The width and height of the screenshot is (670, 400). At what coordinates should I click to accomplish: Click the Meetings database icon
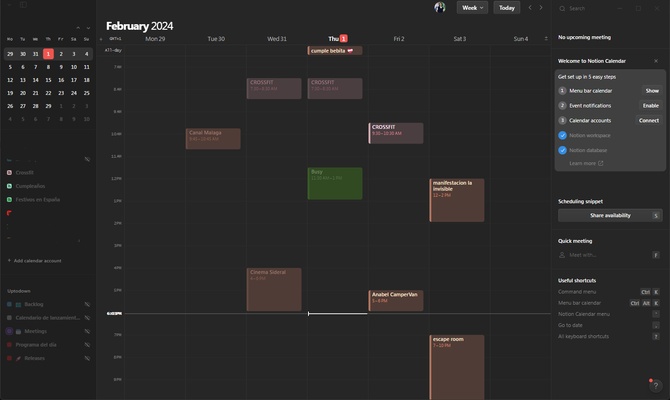pos(18,332)
